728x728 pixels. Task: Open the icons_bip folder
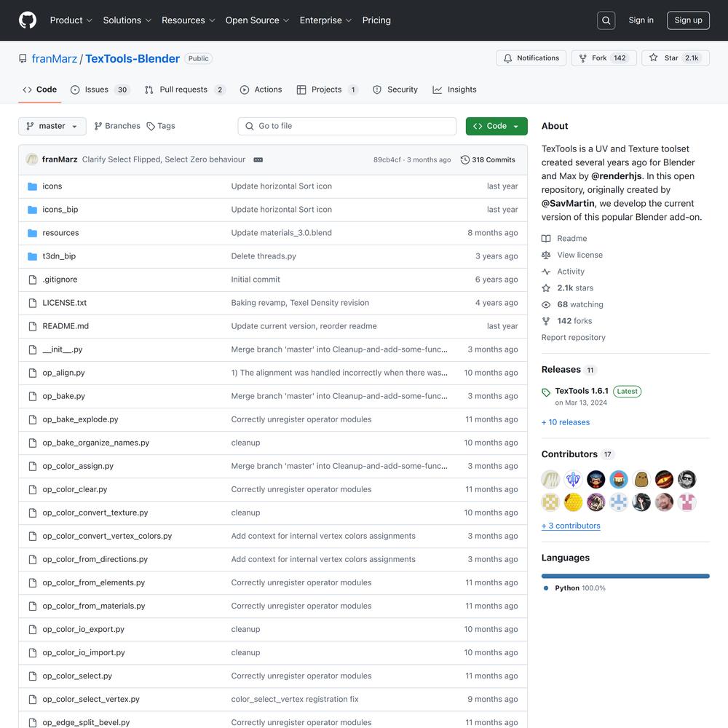tap(60, 210)
